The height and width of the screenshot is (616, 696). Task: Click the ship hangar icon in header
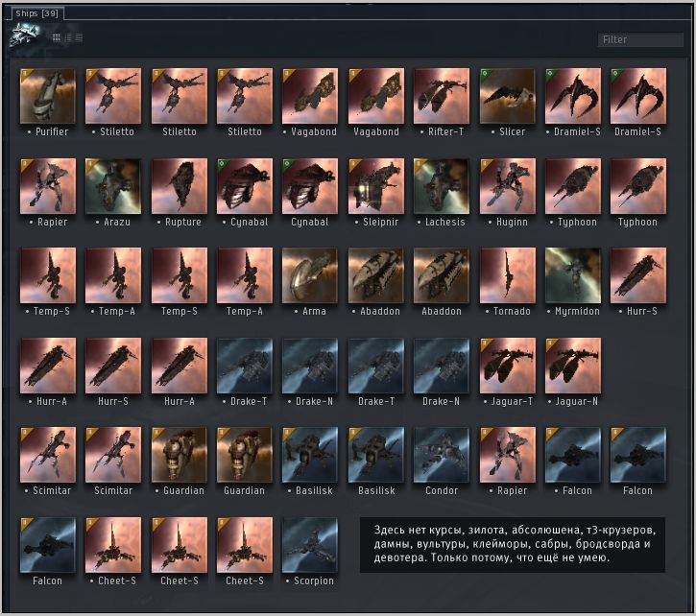[24, 35]
